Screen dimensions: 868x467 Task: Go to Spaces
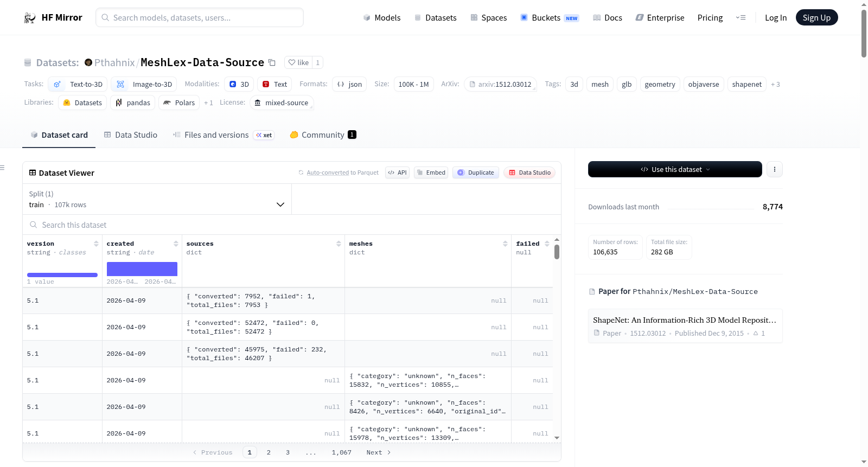(x=488, y=18)
